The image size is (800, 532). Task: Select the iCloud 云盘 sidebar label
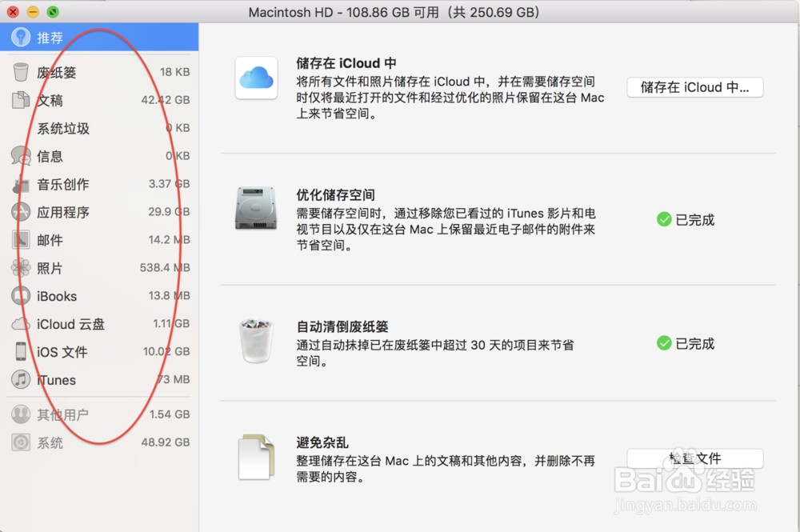tap(71, 324)
